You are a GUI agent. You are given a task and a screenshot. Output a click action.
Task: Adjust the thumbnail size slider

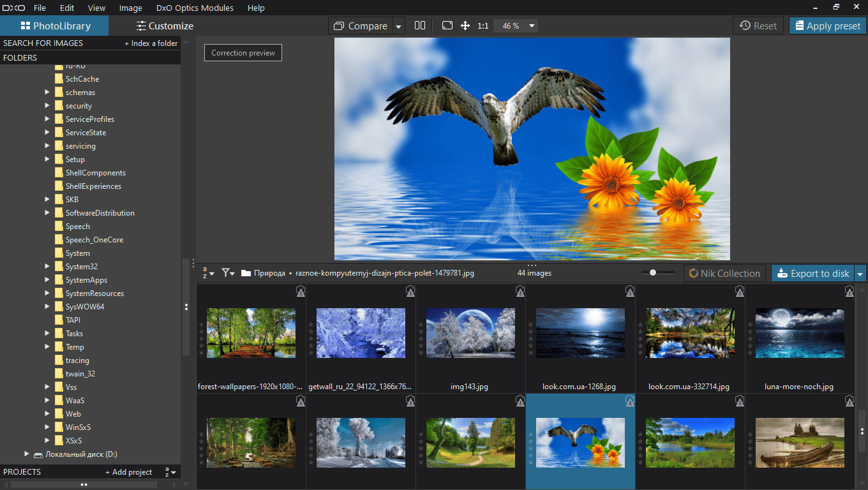click(653, 273)
